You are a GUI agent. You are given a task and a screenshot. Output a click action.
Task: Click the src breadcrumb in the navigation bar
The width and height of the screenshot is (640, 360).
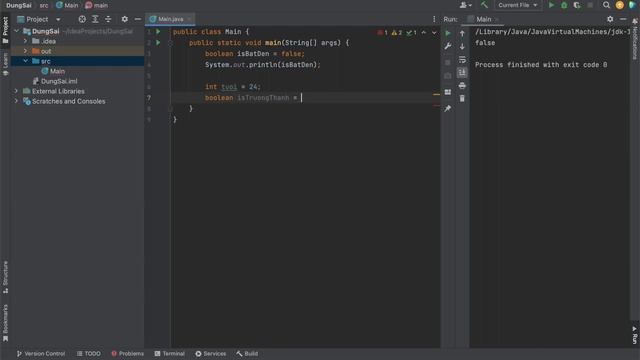tap(44, 5)
